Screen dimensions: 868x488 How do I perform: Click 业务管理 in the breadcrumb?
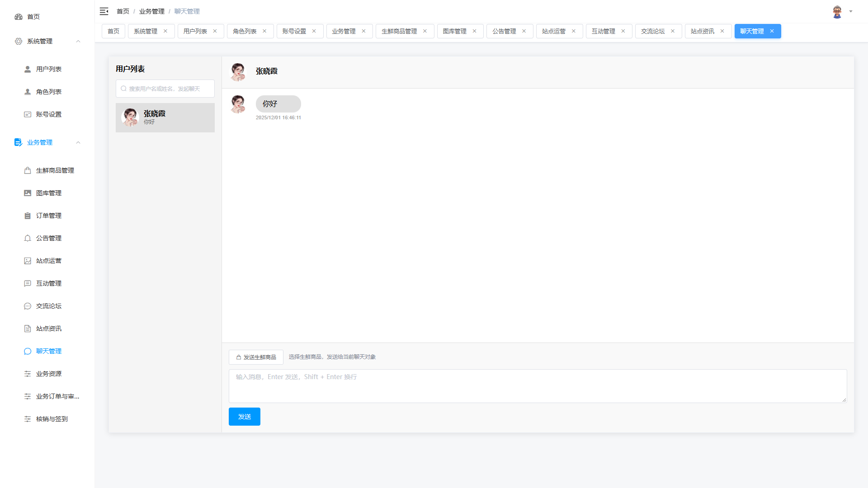click(152, 11)
